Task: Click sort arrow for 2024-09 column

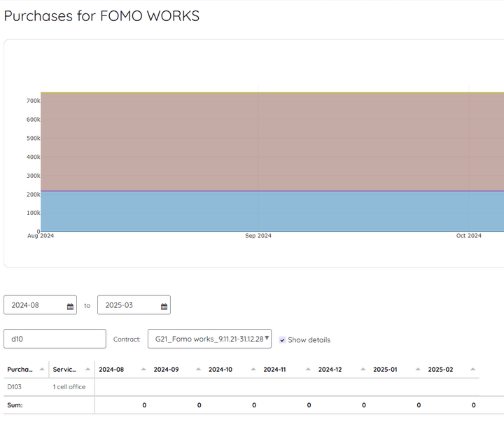Action: tap(199, 370)
